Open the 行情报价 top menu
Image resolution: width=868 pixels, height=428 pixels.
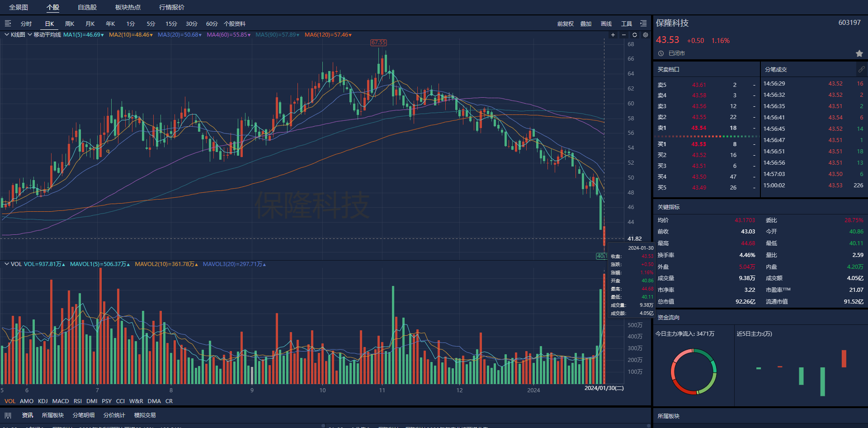172,7
